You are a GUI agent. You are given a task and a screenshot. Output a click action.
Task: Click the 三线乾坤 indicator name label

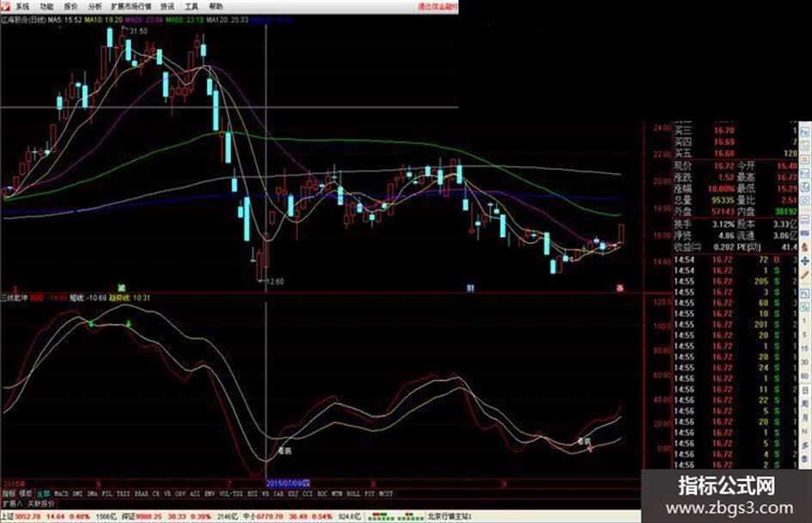[15, 298]
